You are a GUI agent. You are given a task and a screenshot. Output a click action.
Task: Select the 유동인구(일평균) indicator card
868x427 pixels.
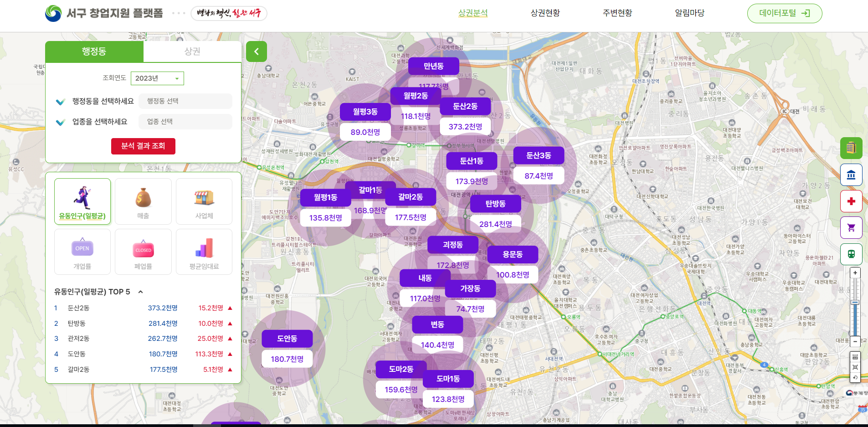coord(82,201)
